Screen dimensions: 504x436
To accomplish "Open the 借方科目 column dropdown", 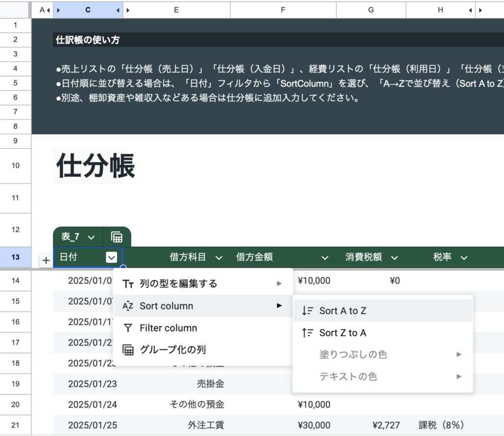I will tap(219, 258).
